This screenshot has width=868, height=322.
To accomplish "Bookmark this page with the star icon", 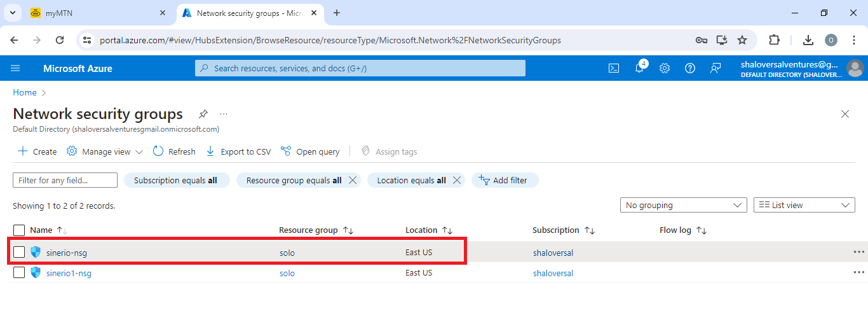I will pyautogui.click(x=742, y=40).
